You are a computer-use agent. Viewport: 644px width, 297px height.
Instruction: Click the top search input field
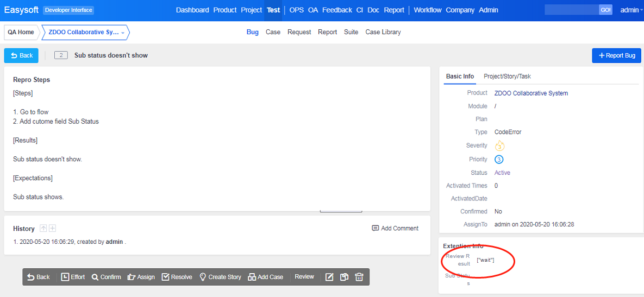point(571,10)
